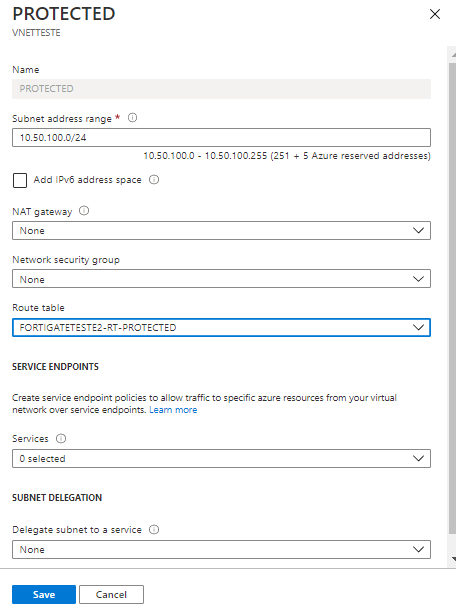Save the subnet configuration
The image size is (456, 615).
pos(44,595)
